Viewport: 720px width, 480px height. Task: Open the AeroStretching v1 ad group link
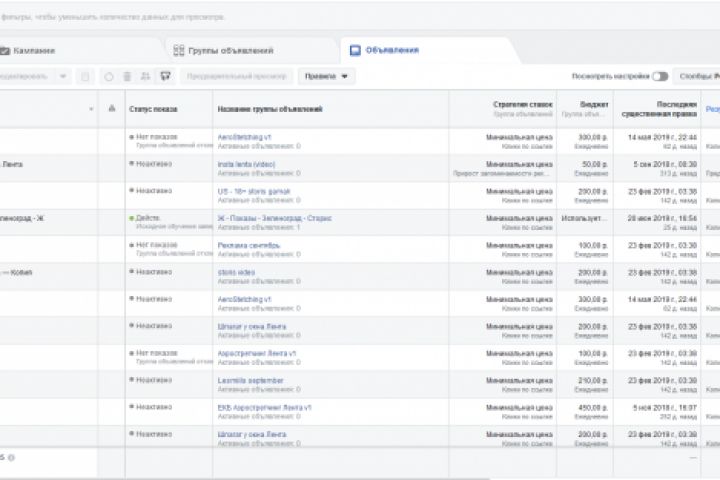244,136
